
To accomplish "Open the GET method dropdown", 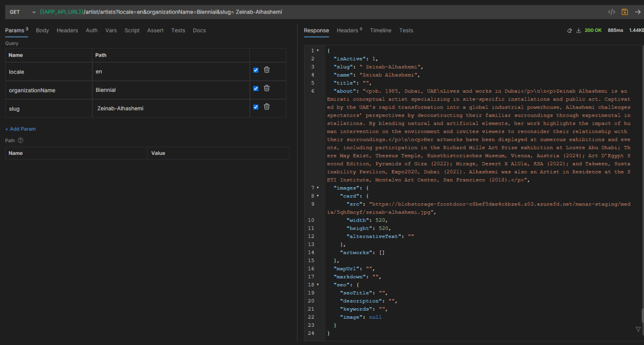I will pos(22,12).
